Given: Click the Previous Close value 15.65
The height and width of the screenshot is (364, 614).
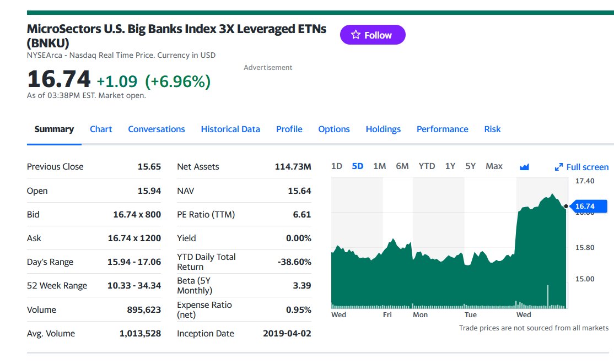Looking at the screenshot, I should (149, 167).
